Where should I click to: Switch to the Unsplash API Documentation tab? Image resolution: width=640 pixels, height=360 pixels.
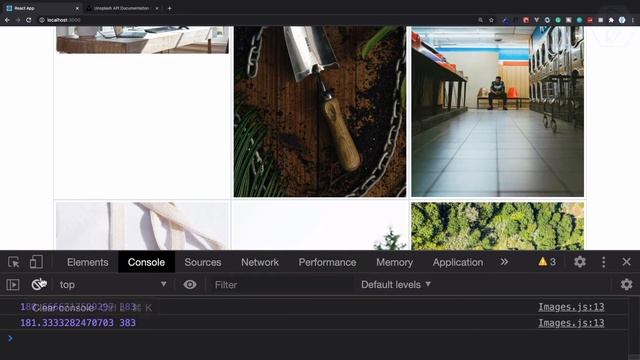pyautogui.click(x=122, y=8)
